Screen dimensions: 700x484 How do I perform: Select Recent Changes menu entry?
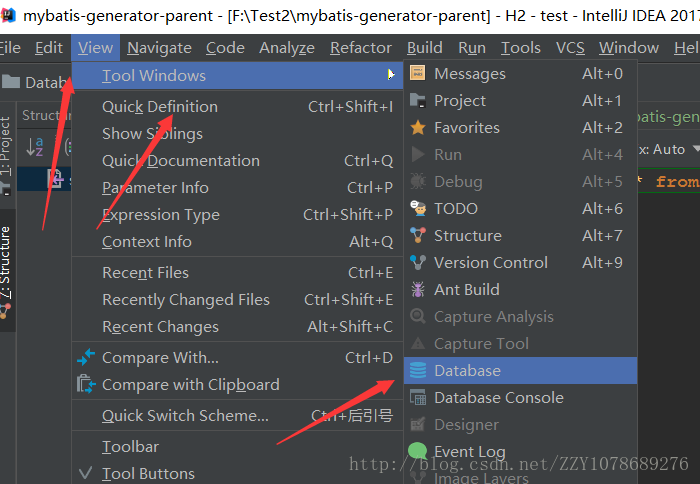pos(237,327)
